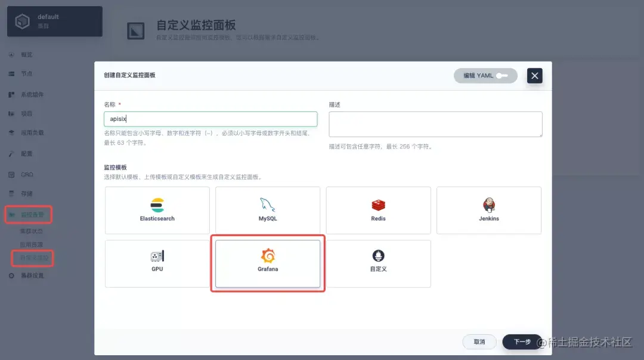Choose the 自定义 custom template card
This screenshot has height=360, width=644.
378,263
